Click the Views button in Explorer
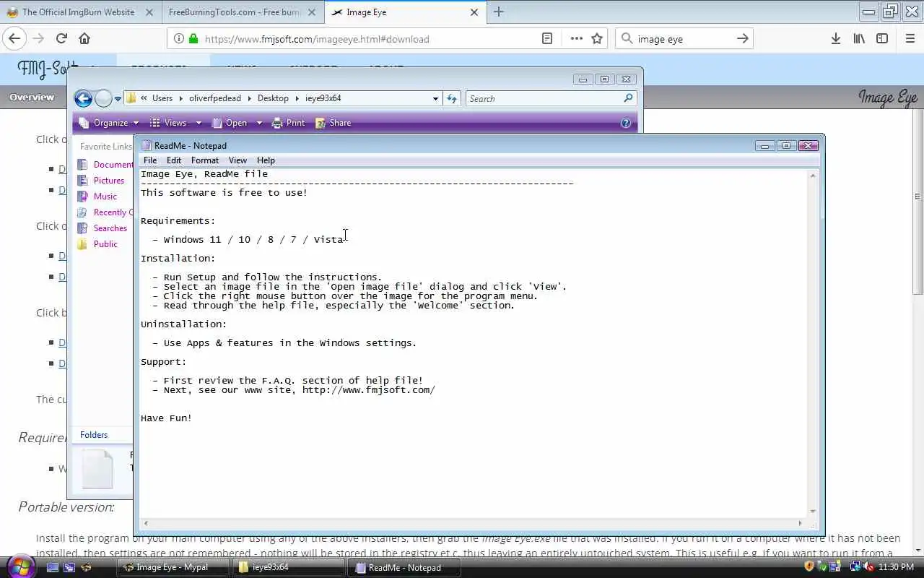 (x=169, y=123)
